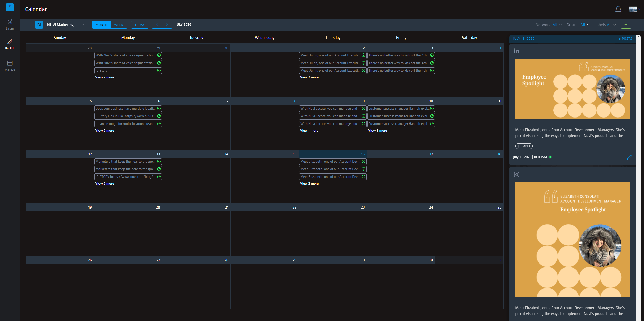Screen dimensions: 644x321
Task: Click 'View 3 more' on July 10
Action: (377, 131)
